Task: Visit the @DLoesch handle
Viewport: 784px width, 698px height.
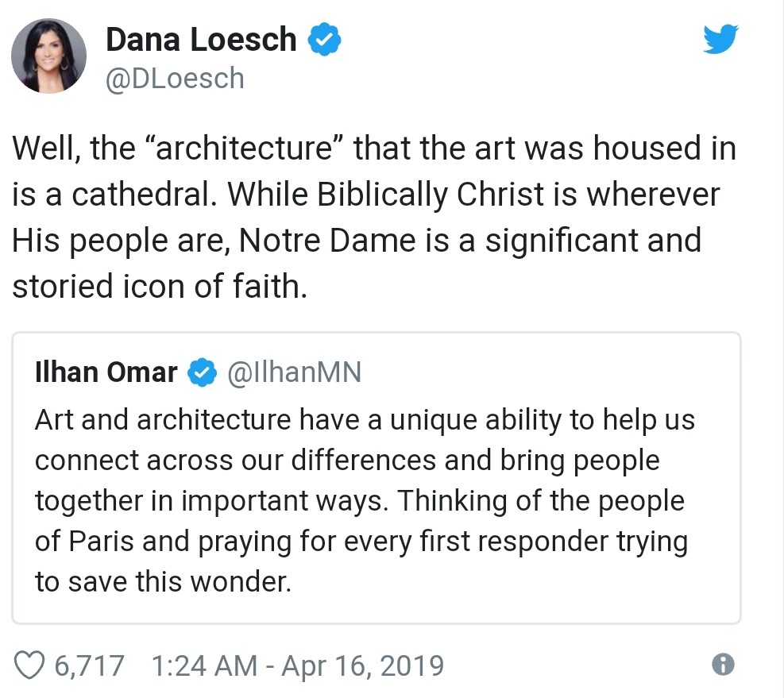Action: [175, 79]
